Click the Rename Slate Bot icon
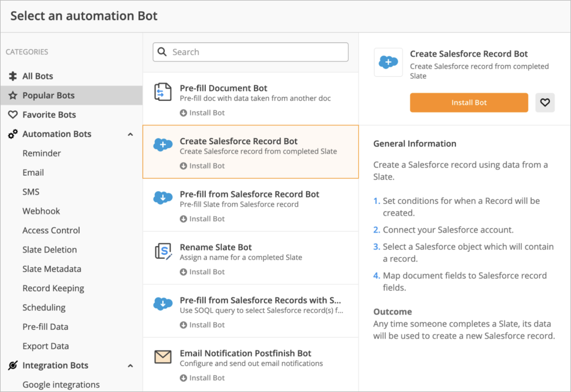 click(164, 251)
